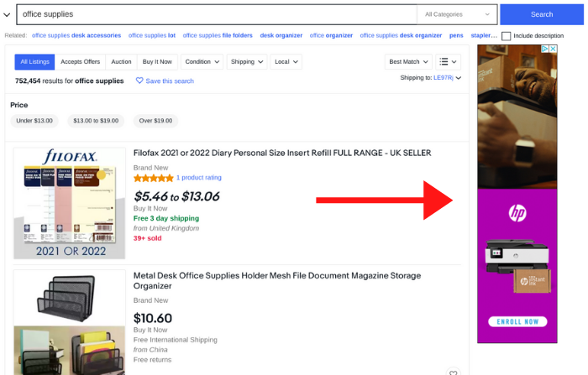This screenshot has height=375, width=588.
Task: Click the 752,454 results count text
Action: pos(70,81)
